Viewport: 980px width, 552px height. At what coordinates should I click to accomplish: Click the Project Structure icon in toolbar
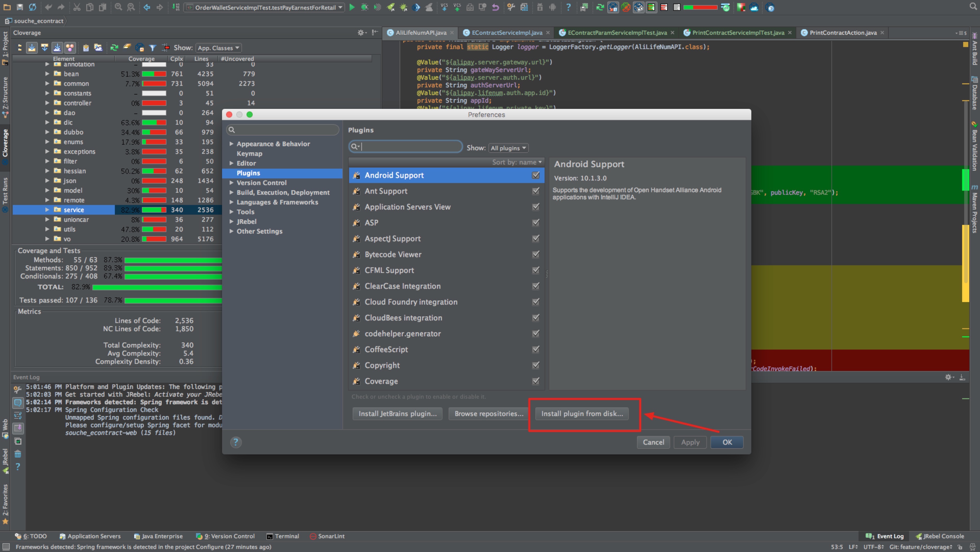524,7
